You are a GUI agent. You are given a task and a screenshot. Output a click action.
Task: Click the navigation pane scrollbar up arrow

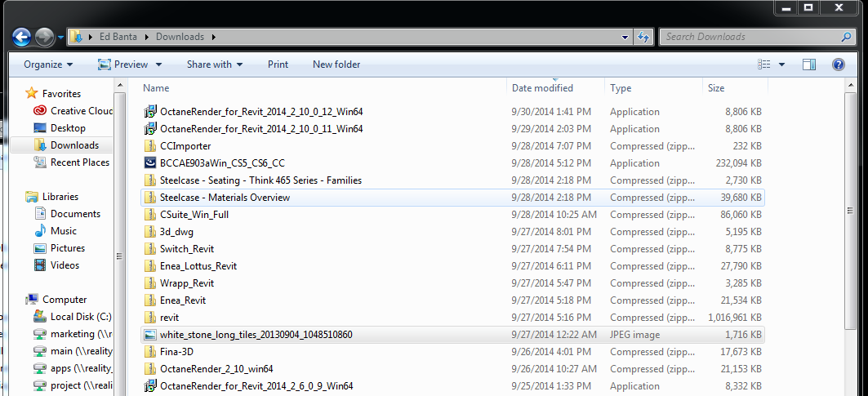click(119, 85)
